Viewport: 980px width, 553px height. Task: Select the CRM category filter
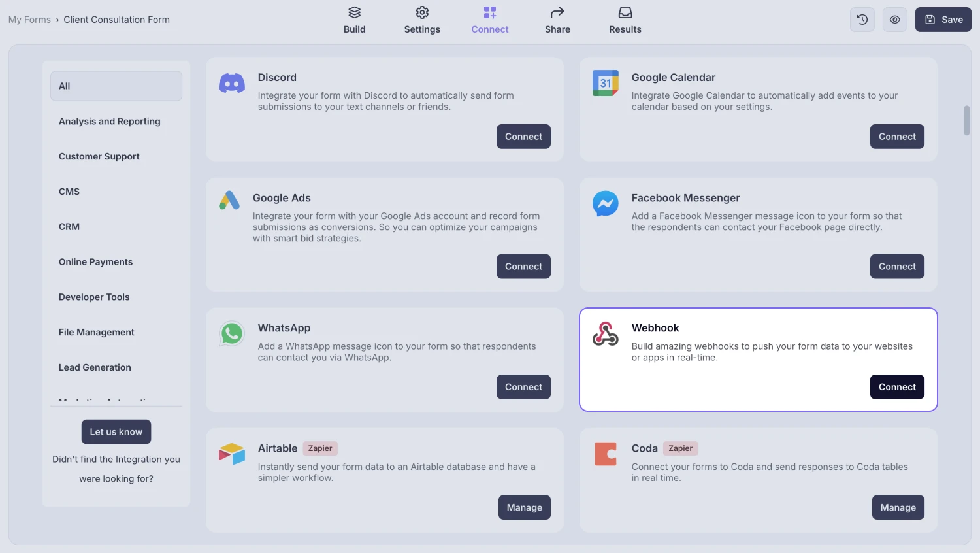pos(69,227)
